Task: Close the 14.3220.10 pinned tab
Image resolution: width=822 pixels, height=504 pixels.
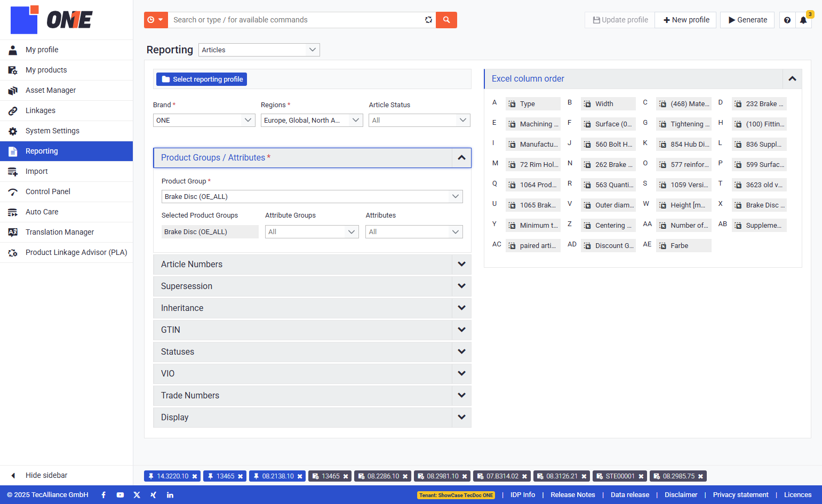Action: 195,476
